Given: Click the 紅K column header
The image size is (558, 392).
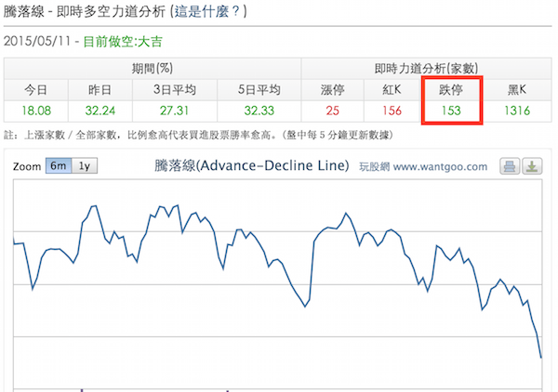Looking at the screenshot, I should [392, 90].
